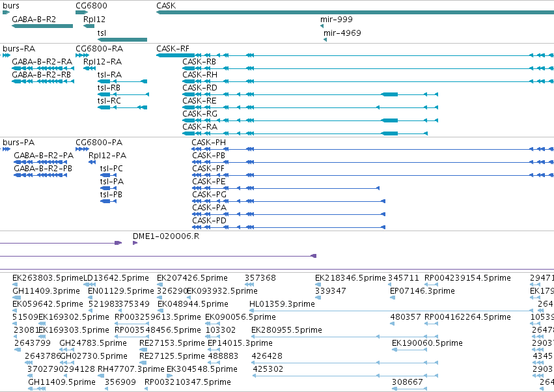
Task: Click protein CASK-PF label
Action: click(208, 169)
